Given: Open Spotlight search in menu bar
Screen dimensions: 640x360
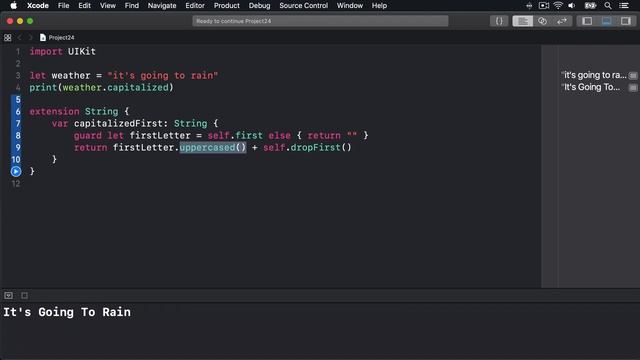Looking at the screenshot, I should click(x=608, y=6).
